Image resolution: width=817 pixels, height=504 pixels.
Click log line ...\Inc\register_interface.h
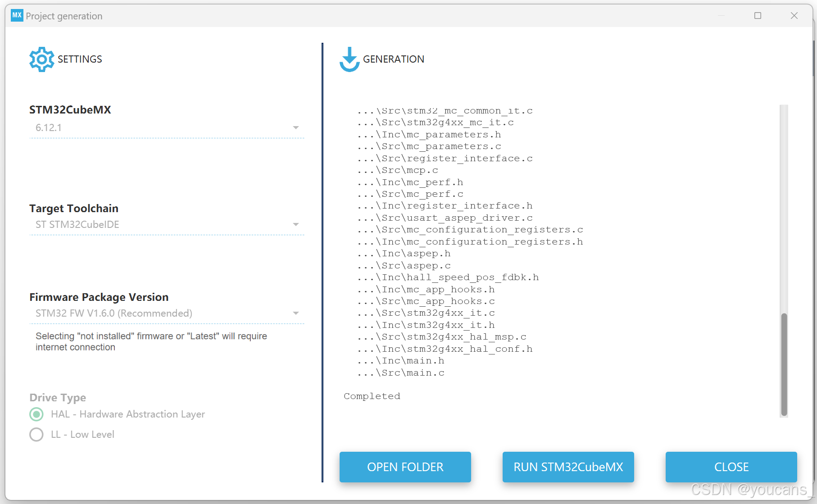pos(445,206)
